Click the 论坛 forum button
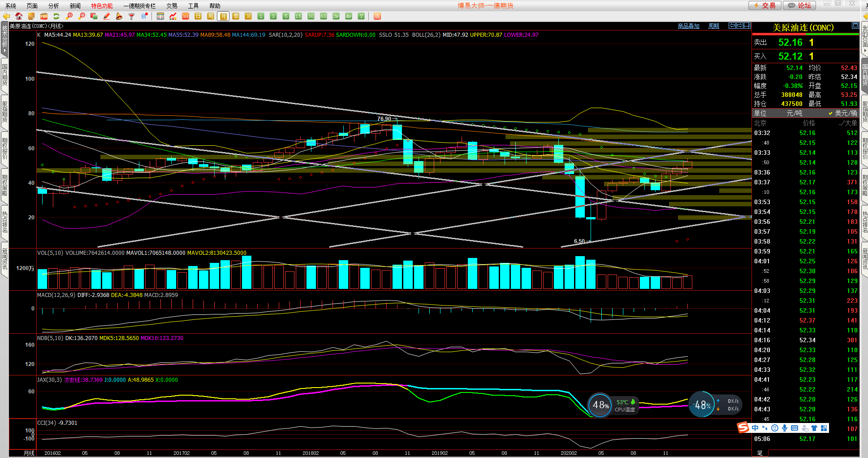 [x=800, y=5]
